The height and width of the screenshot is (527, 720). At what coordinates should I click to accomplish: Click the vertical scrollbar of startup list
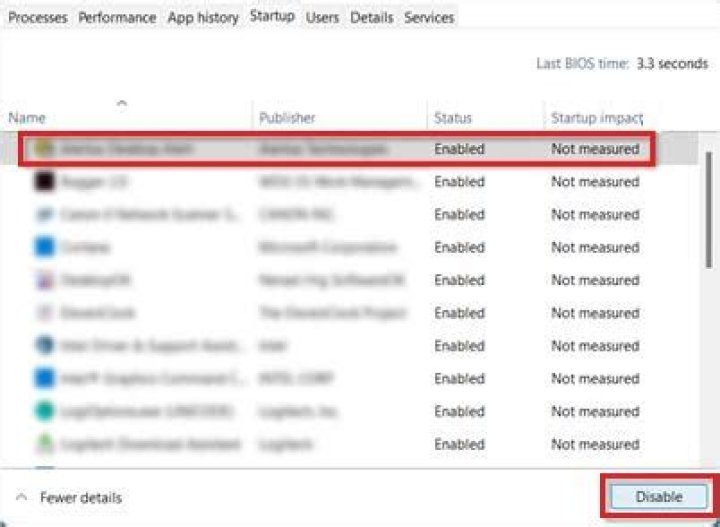(x=708, y=210)
